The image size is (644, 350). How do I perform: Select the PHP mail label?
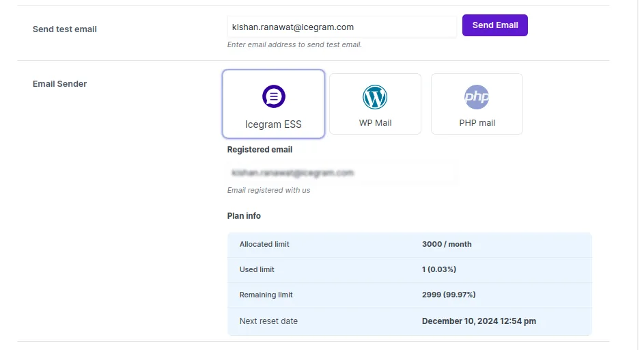(x=477, y=123)
